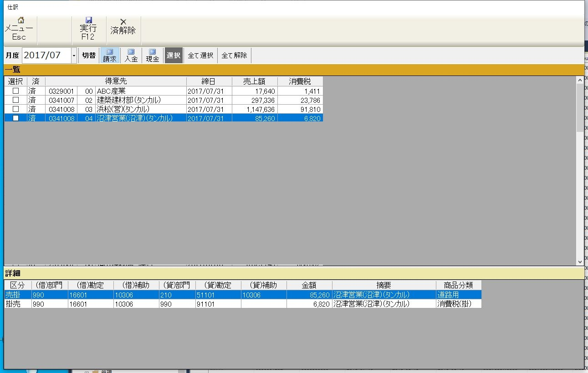Viewport: 588px width, 373px height.
Task: Select the 請求 toggle icon
Action: [x=110, y=52]
